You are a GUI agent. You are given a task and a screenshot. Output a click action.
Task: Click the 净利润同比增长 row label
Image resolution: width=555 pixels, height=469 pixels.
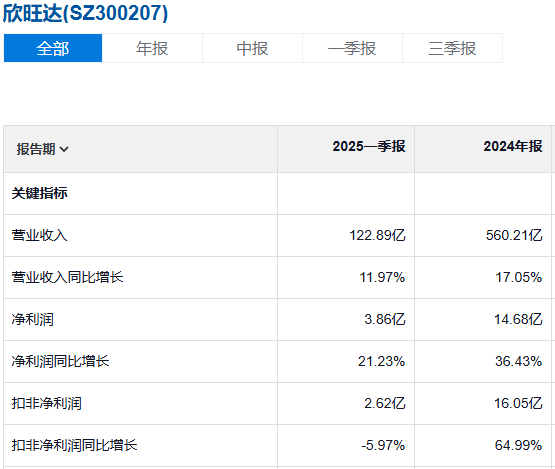click(x=60, y=361)
